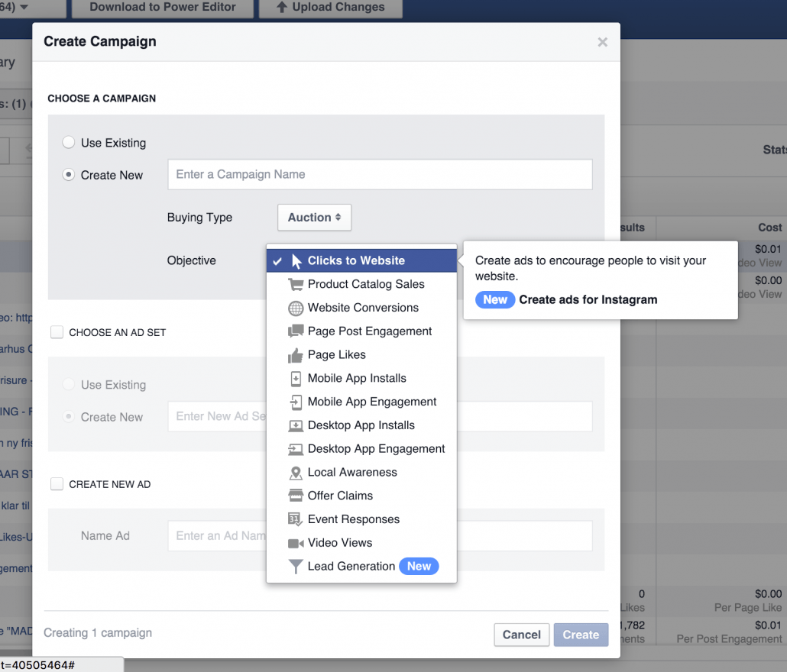
Task: Click the monitor download icon for Desktop App Installs
Action: click(296, 426)
